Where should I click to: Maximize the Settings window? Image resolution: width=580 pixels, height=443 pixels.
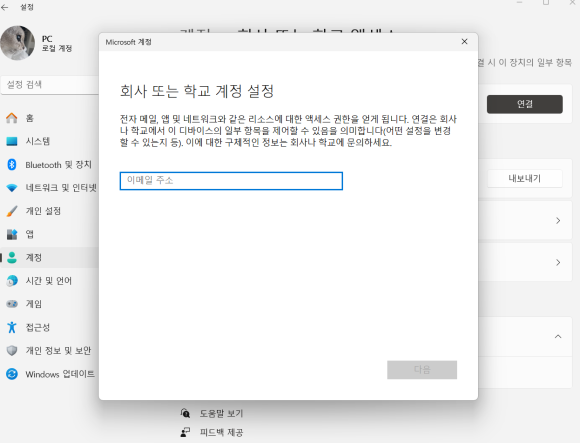[546, 3]
